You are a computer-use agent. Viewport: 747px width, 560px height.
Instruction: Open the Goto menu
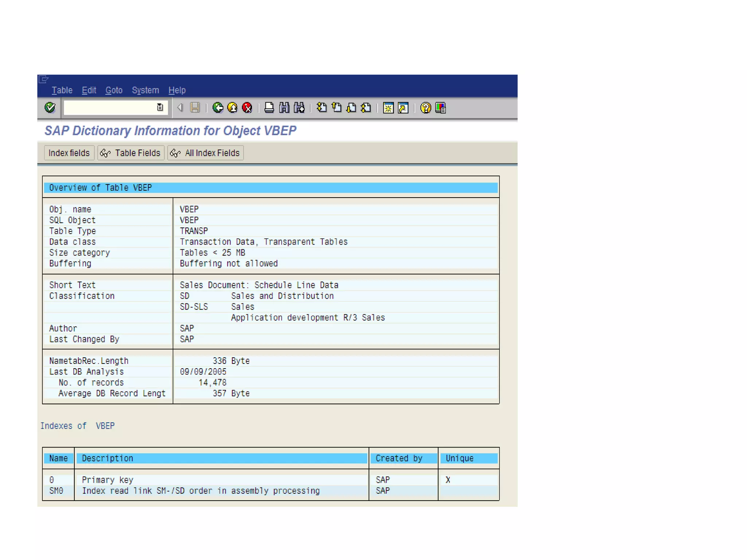coord(114,90)
